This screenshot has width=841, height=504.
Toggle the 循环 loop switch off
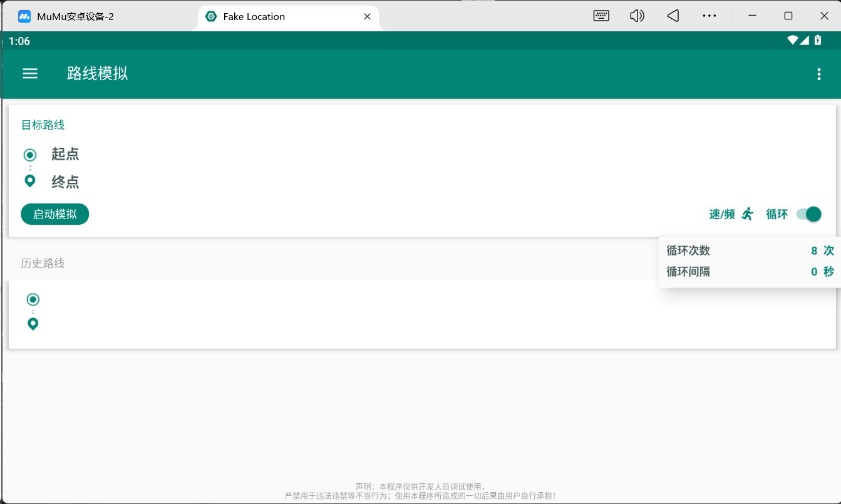(x=808, y=214)
